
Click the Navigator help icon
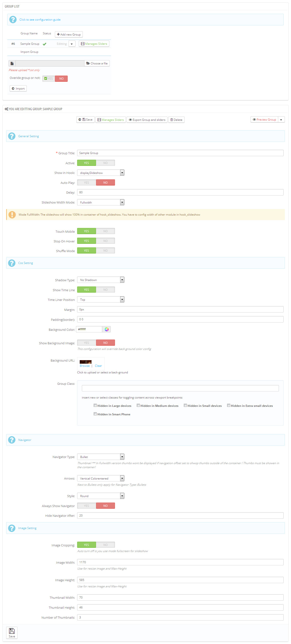(x=12, y=440)
